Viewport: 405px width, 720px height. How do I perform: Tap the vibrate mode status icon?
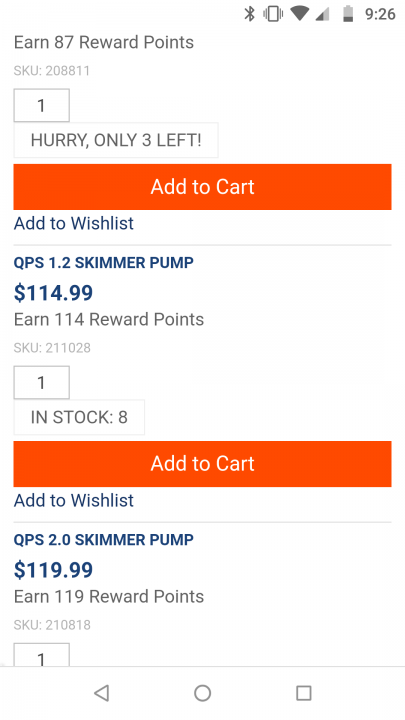click(273, 14)
